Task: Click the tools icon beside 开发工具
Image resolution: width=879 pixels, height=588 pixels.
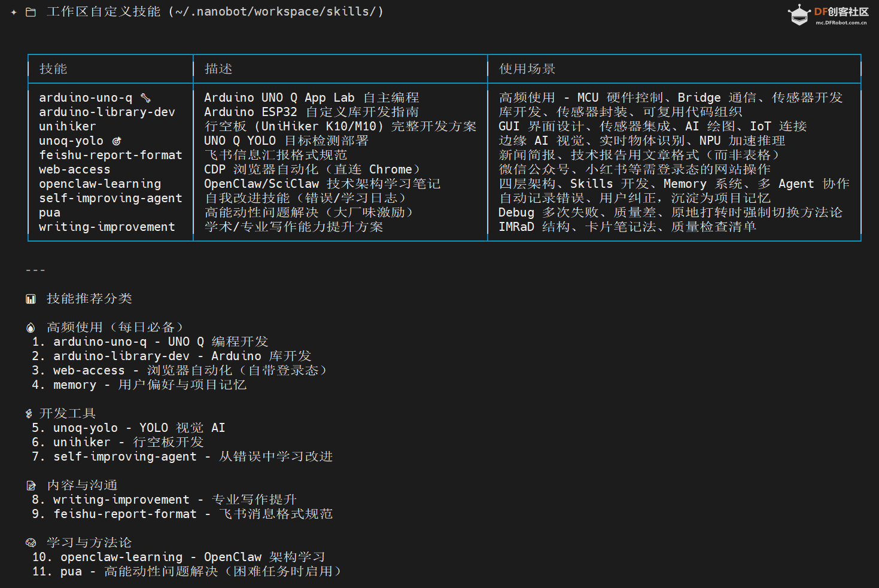Action: point(29,413)
